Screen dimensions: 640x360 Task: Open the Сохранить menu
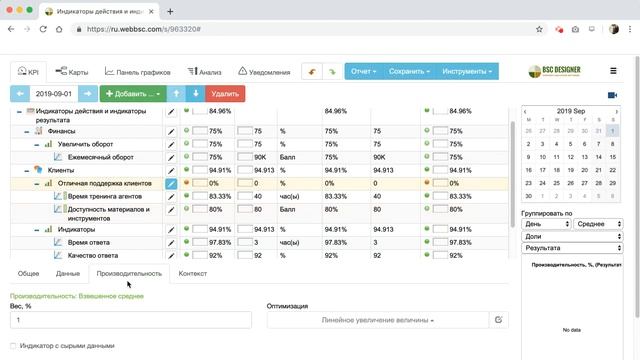tap(409, 71)
